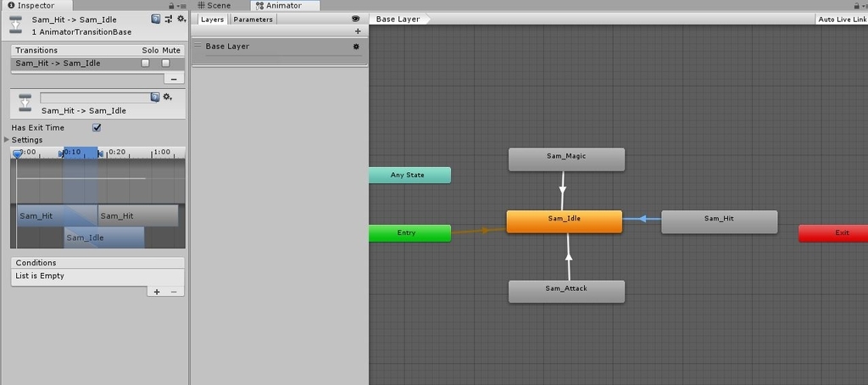Viewport: 868px width, 385px height.
Task: Select the Sam_Hit state node
Action: click(x=719, y=221)
